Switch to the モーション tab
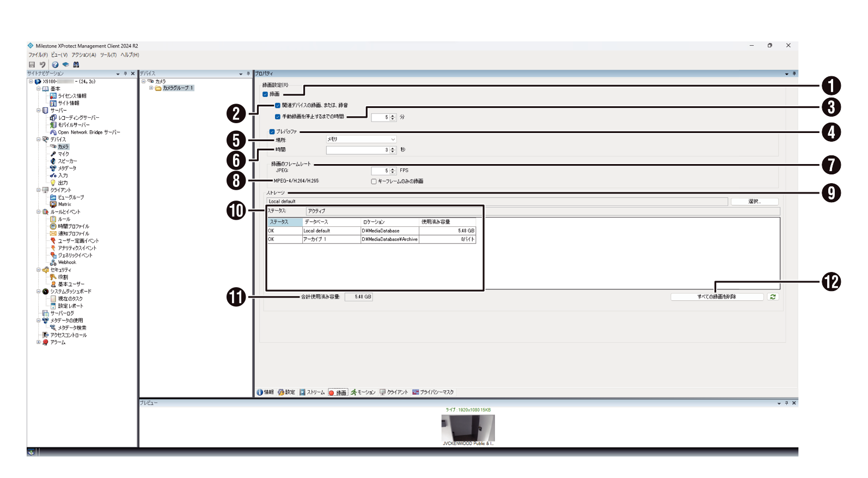This screenshot has height=478, width=868. tap(363, 392)
